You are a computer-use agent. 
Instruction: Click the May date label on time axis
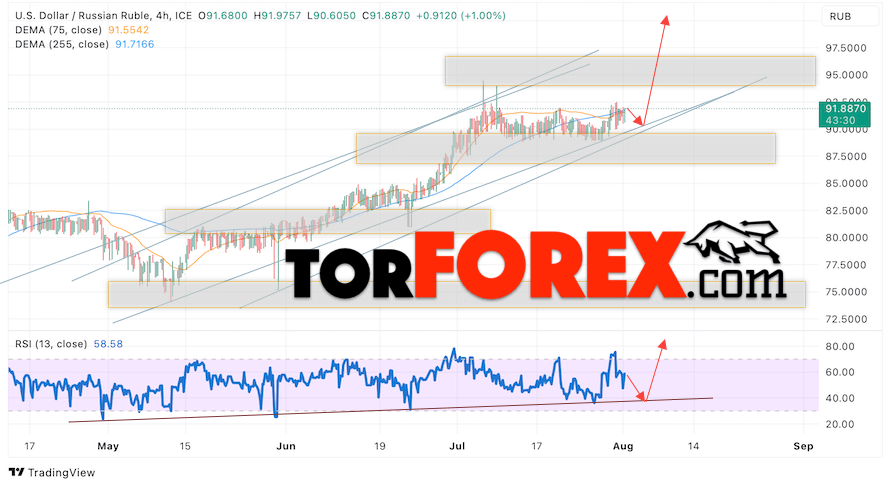point(108,446)
